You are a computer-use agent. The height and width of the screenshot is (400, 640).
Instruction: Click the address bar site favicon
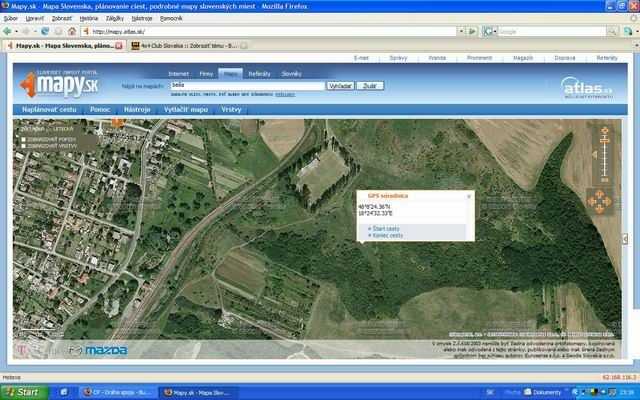coord(86,31)
